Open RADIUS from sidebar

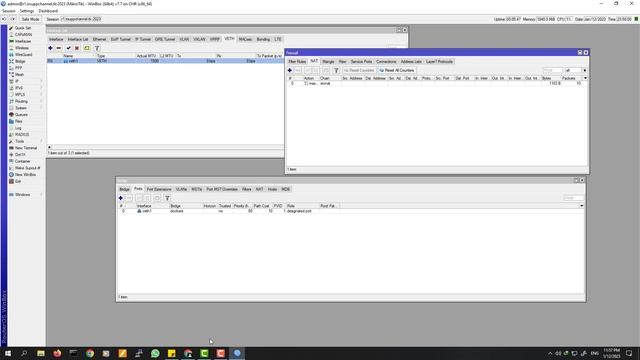point(22,134)
